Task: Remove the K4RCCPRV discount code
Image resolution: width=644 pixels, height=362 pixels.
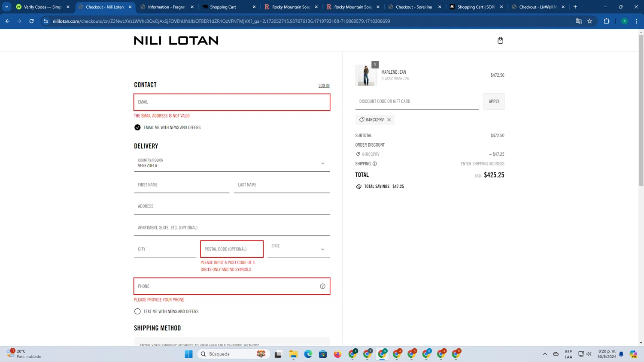Action: tap(389, 120)
